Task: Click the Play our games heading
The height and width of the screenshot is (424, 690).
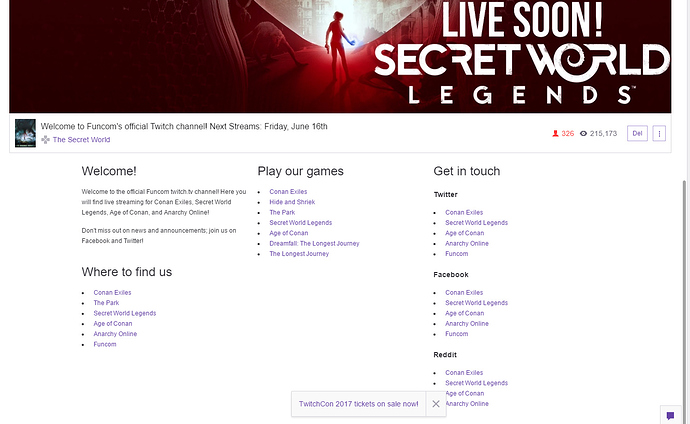Action: point(301,171)
